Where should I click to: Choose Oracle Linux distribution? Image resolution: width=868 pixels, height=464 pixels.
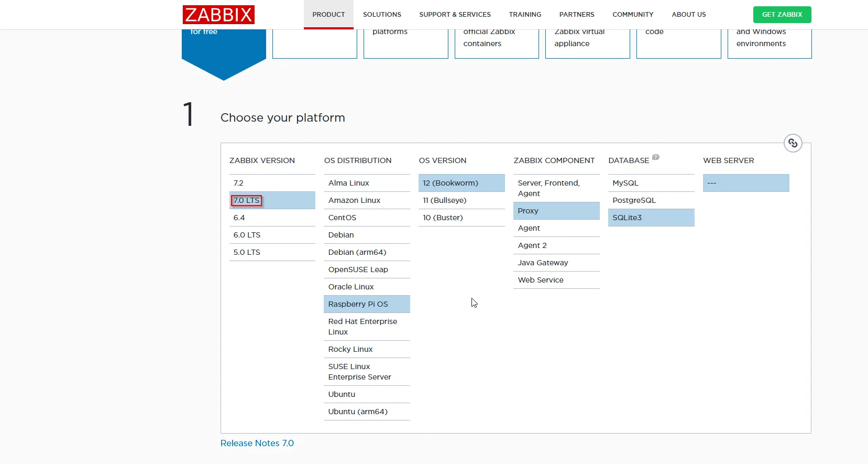pyautogui.click(x=367, y=287)
